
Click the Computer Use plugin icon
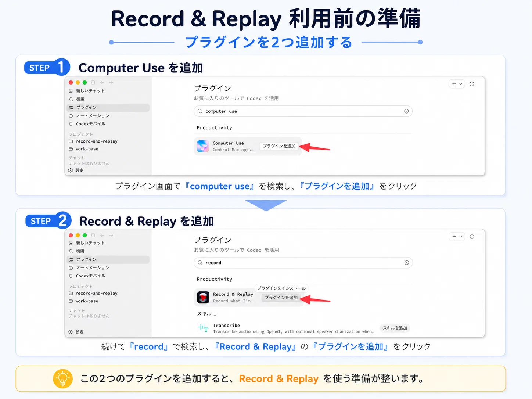click(203, 146)
